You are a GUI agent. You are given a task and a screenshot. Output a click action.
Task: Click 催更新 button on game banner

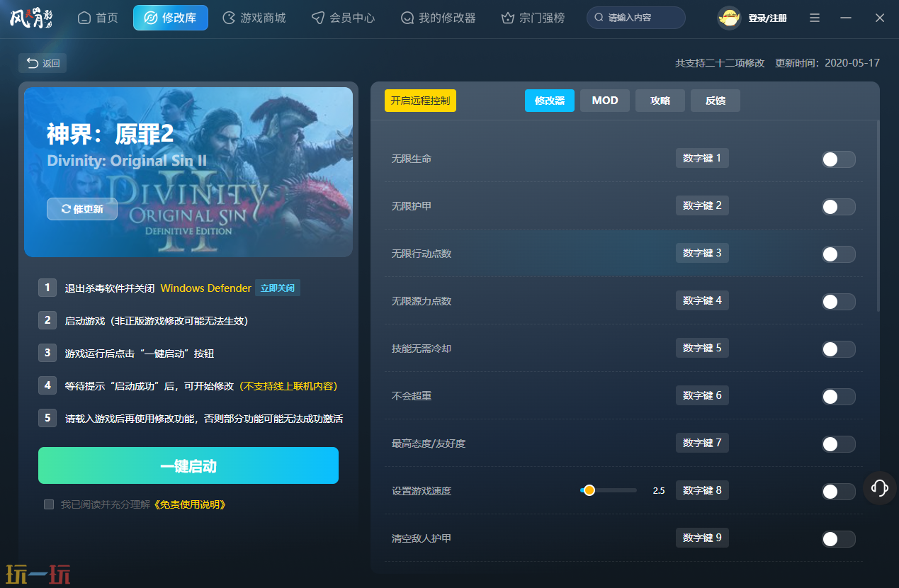[82, 209]
